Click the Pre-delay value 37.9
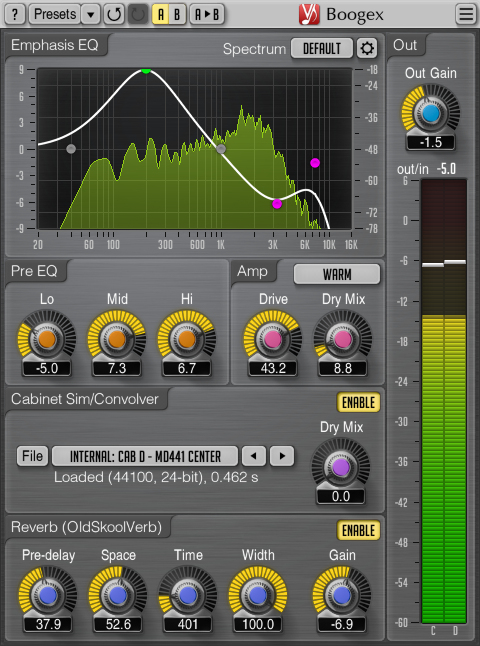The image size is (480, 646). tap(48, 624)
